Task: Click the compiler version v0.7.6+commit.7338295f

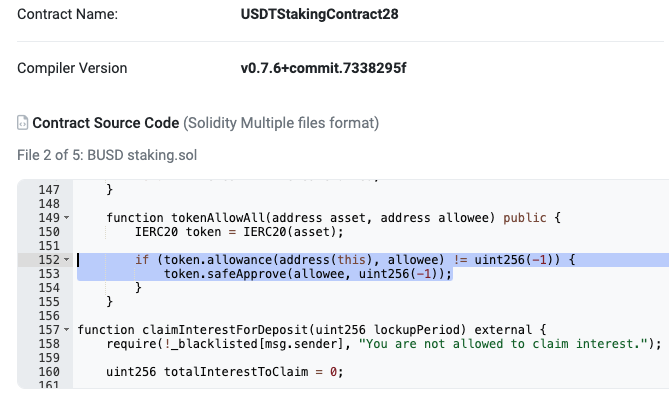Action: [x=323, y=68]
